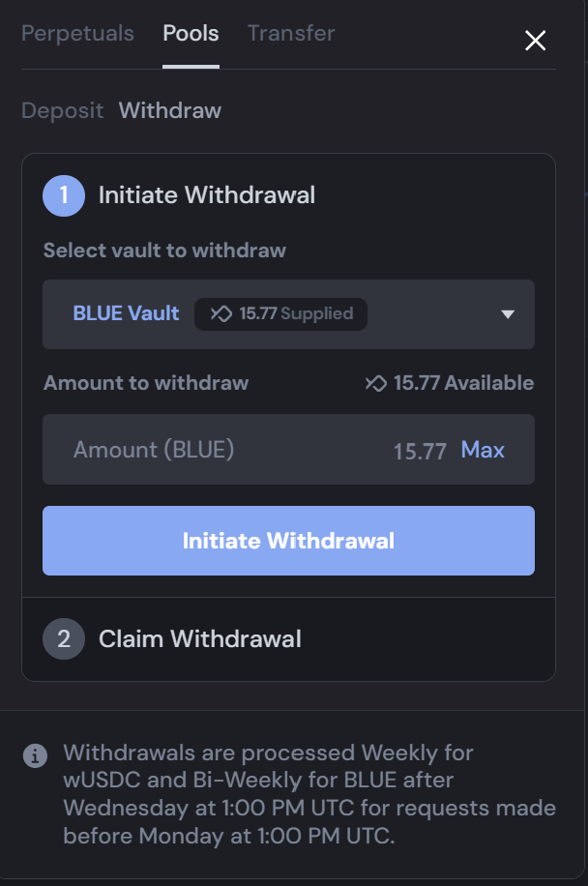Switch to the Perpetuals tab
Image resolution: width=588 pixels, height=886 pixels.
pos(77,34)
